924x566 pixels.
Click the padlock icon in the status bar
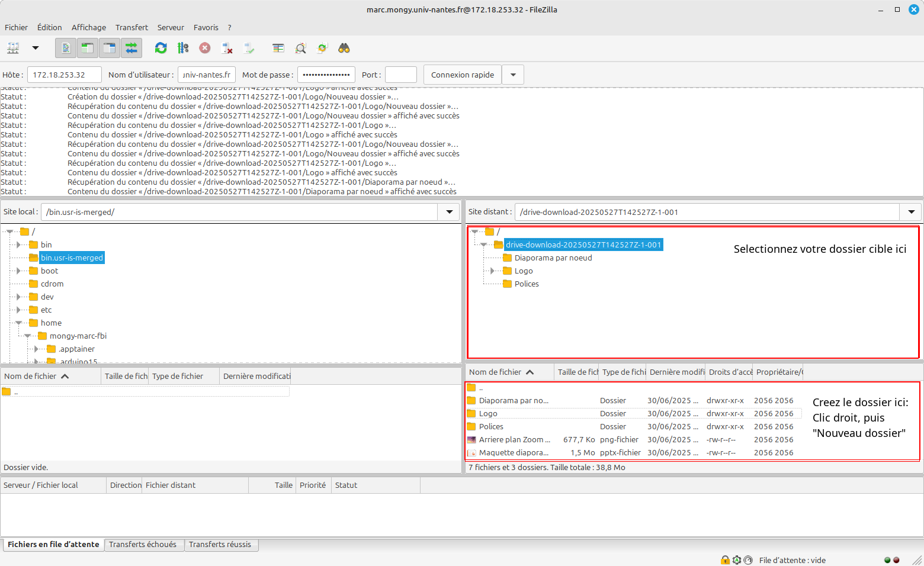click(x=725, y=559)
